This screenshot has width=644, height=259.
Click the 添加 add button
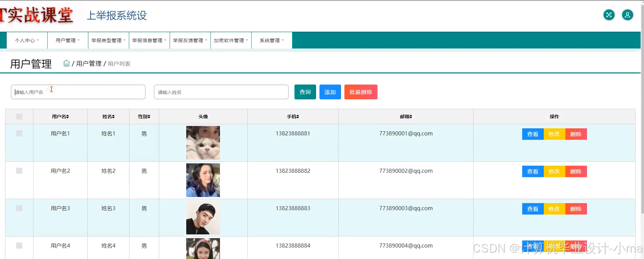pyautogui.click(x=330, y=92)
